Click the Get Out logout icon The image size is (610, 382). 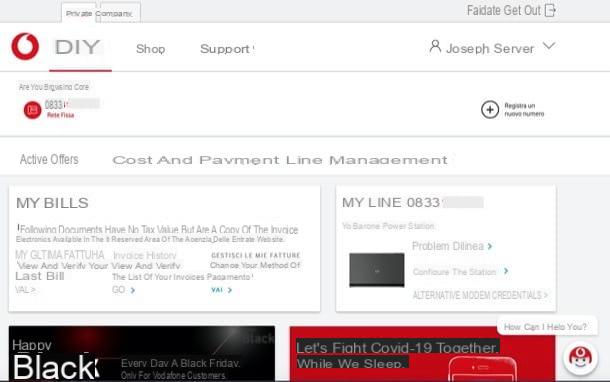550,10
